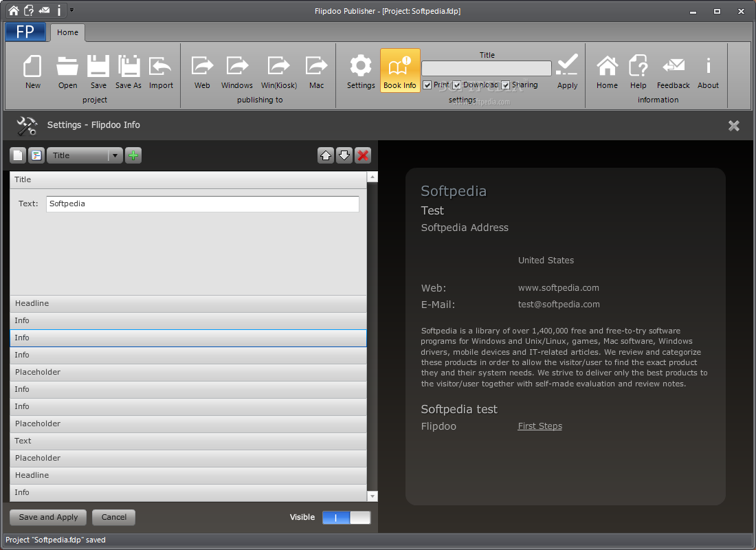Toggle the Print checkbox
This screenshot has height=550, width=756.
click(427, 85)
